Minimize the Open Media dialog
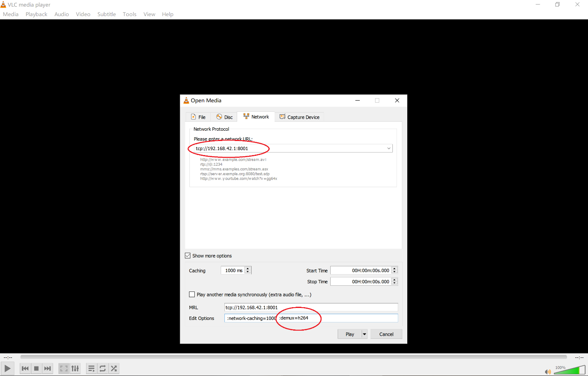This screenshot has height=376, width=588. point(357,100)
